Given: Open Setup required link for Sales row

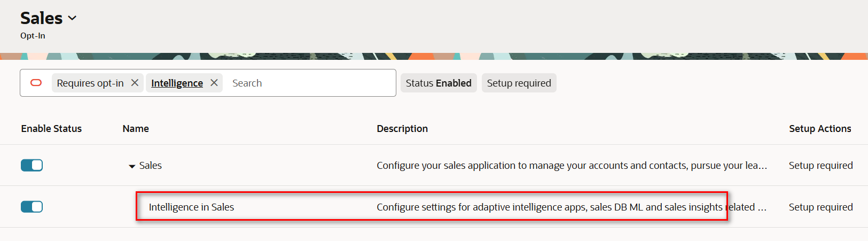Looking at the screenshot, I should click(x=820, y=166).
